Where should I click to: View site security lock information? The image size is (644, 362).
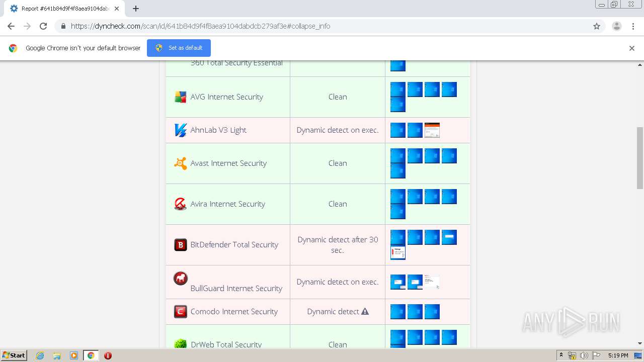tap(63, 26)
